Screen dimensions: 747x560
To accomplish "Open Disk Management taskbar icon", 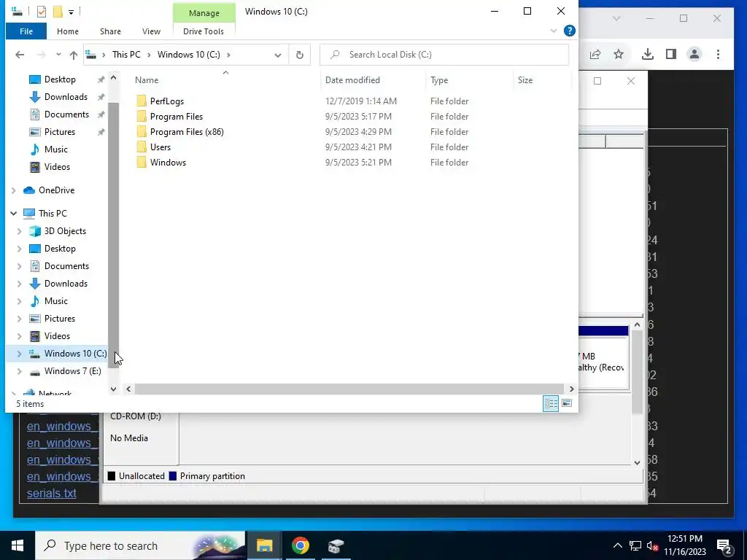I will point(336,545).
